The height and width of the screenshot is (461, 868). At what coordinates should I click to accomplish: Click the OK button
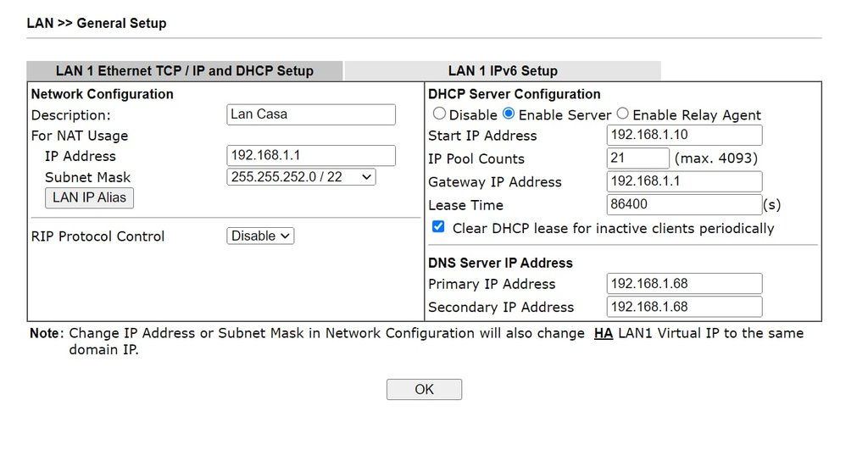coord(424,390)
